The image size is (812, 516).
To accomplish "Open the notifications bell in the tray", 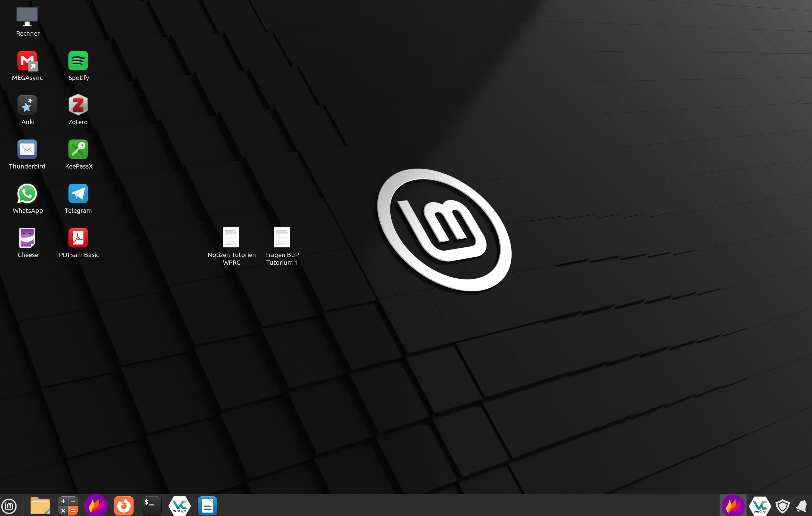I will (802, 506).
